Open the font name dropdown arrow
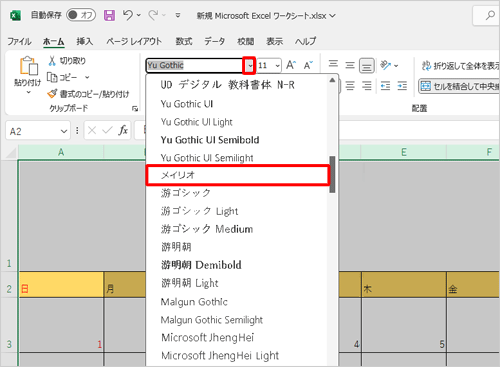 pyautogui.click(x=250, y=65)
